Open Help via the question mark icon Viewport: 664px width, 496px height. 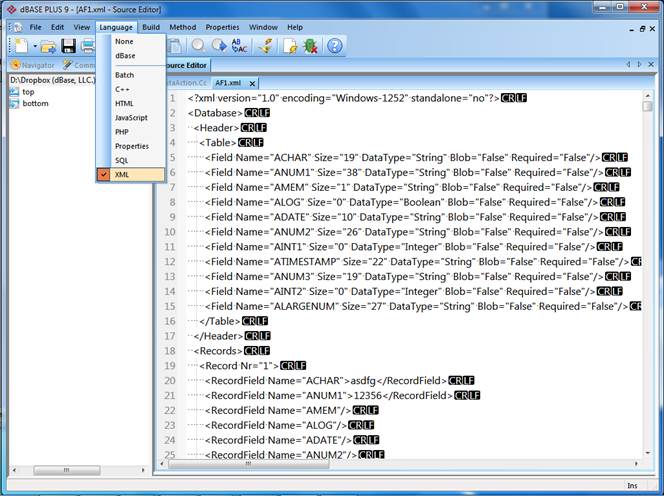[x=335, y=46]
